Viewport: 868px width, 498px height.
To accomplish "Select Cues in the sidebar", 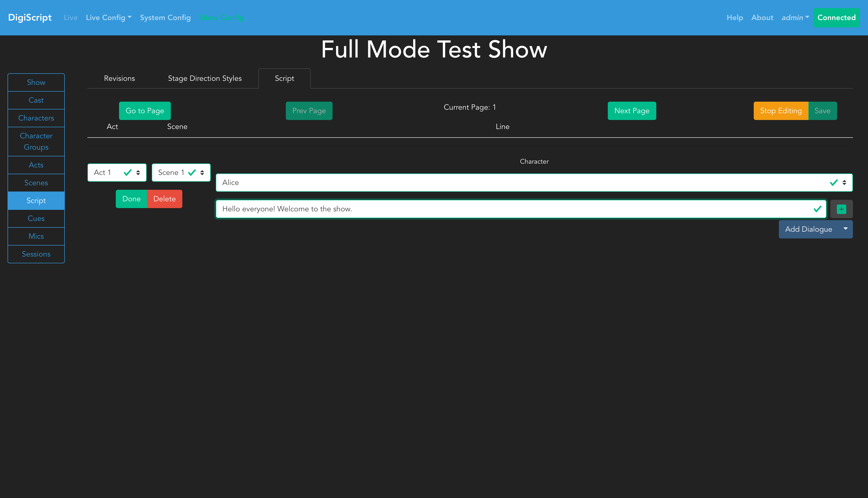I will coord(36,218).
